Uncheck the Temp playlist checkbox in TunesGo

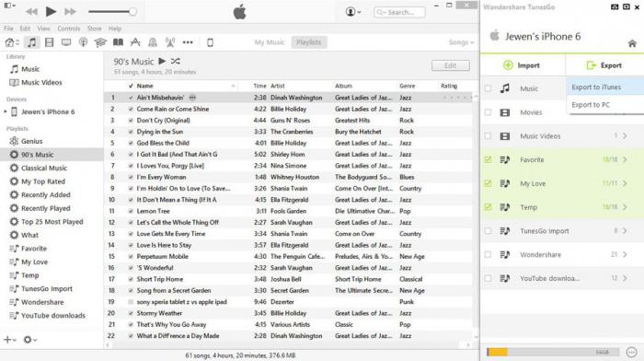click(488, 207)
